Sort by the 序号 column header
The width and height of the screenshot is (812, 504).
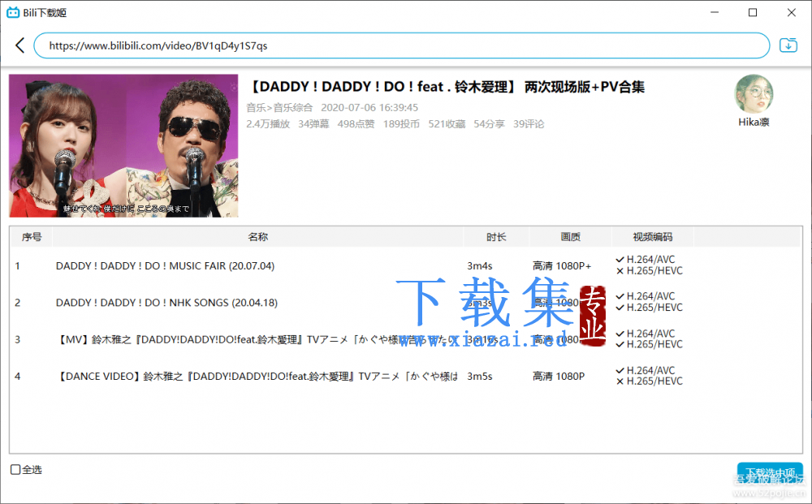click(x=32, y=237)
